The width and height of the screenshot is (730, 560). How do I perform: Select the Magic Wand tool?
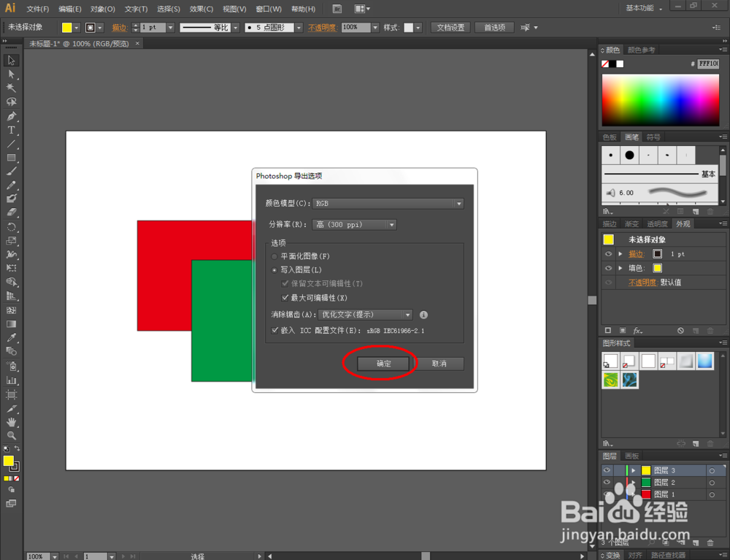click(x=11, y=88)
